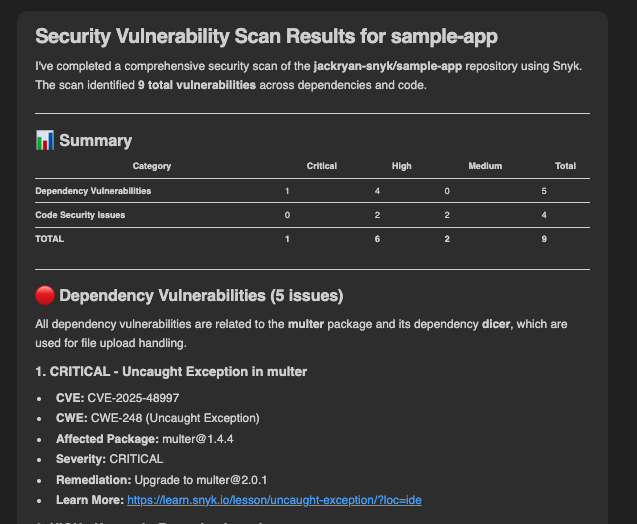Click the red circle icon before Dependency Vulnerabilities
The width and height of the screenshot is (637, 524).
pyautogui.click(x=44, y=296)
